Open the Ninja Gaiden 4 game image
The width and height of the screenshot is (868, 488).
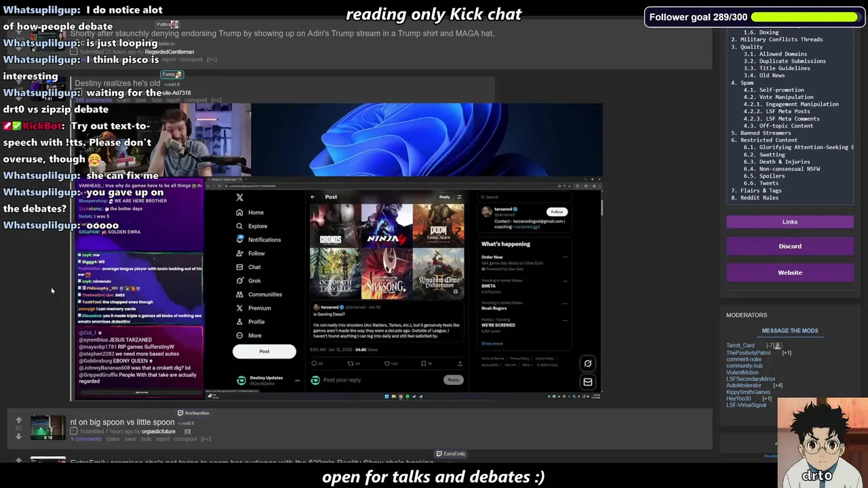pos(387,227)
